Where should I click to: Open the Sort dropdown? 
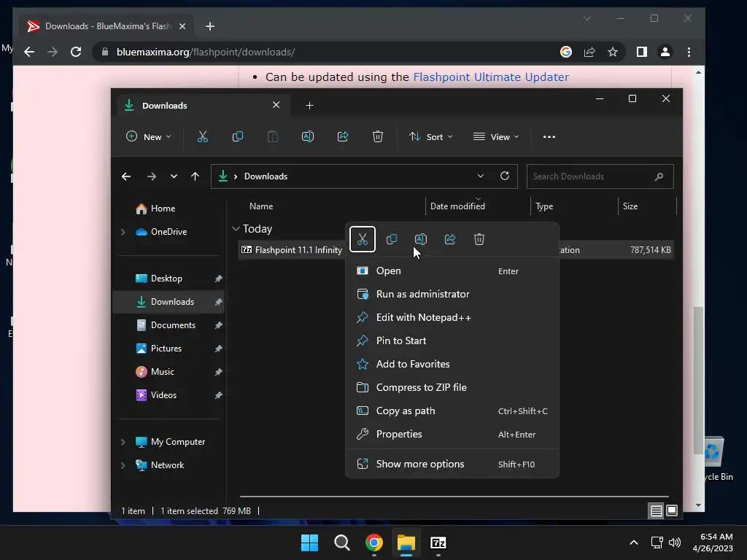pos(430,136)
